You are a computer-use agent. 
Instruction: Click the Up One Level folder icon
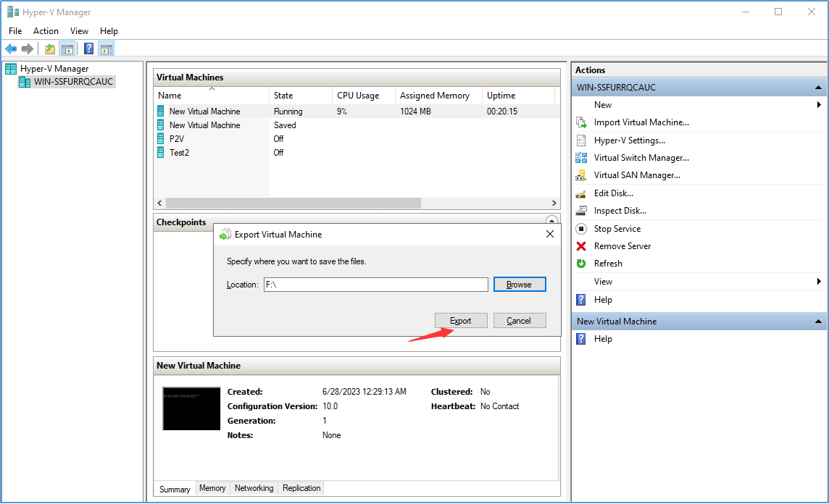click(x=49, y=49)
